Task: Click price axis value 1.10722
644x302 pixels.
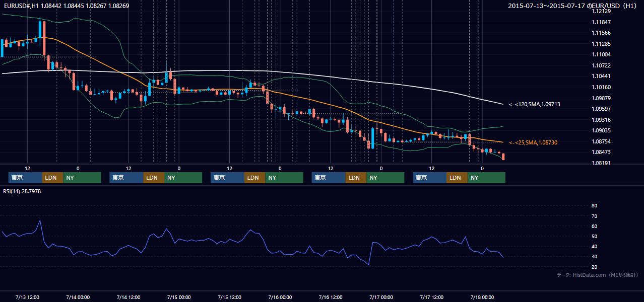Action: 601,65
